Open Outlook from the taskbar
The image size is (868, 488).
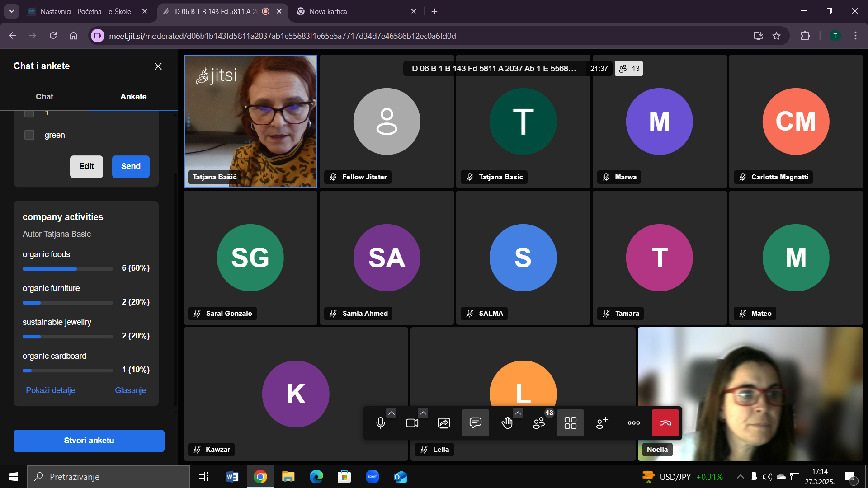pos(400,477)
